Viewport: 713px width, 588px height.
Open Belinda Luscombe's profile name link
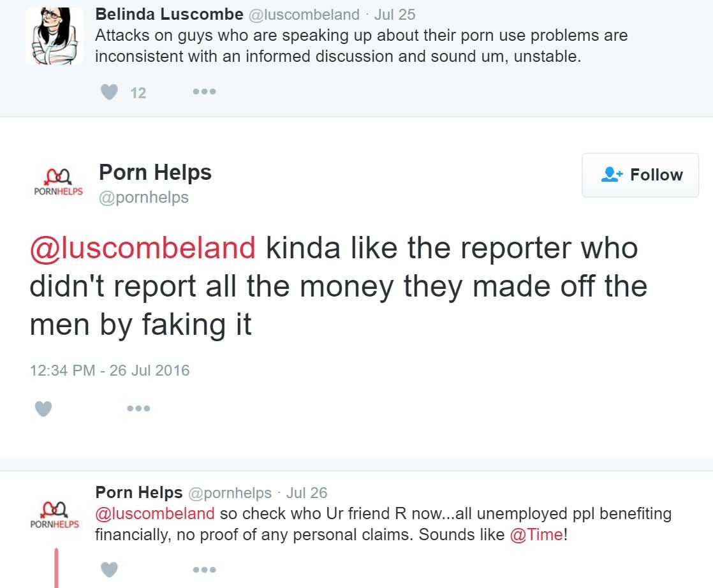point(169,14)
